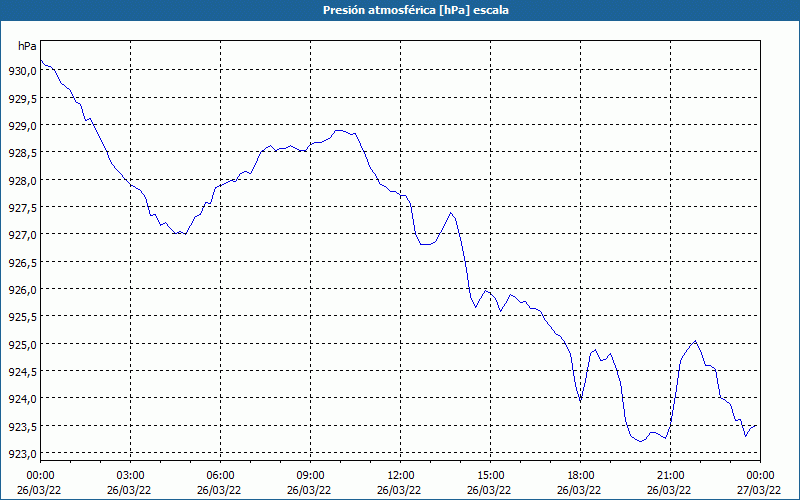Click the 927,0 y-axis value

pyautogui.click(x=22, y=235)
